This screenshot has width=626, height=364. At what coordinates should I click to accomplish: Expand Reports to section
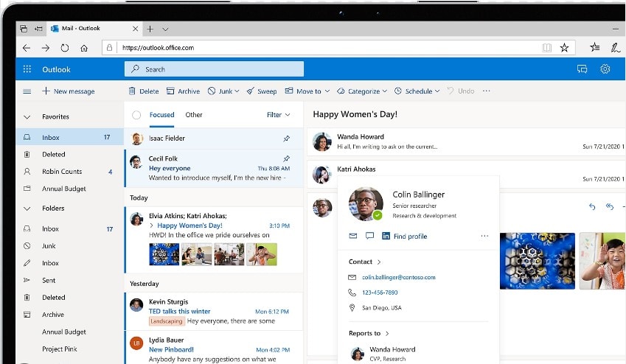pos(369,333)
